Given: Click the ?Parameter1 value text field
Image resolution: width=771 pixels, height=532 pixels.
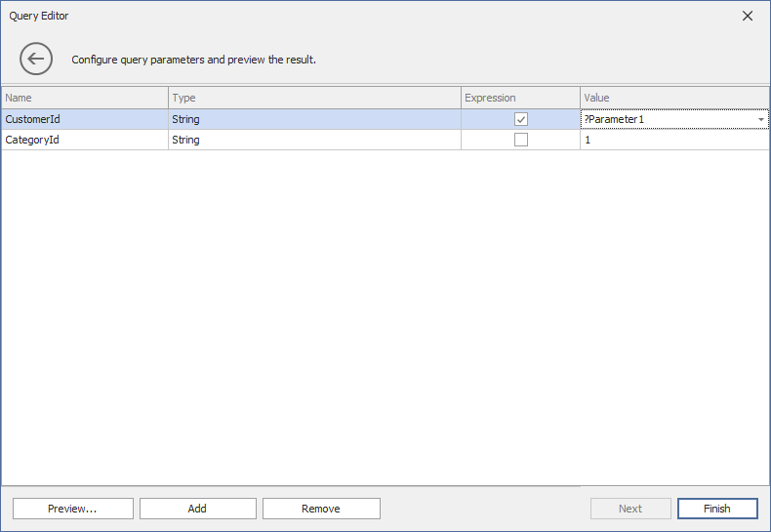Looking at the screenshot, I should (x=666, y=119).
